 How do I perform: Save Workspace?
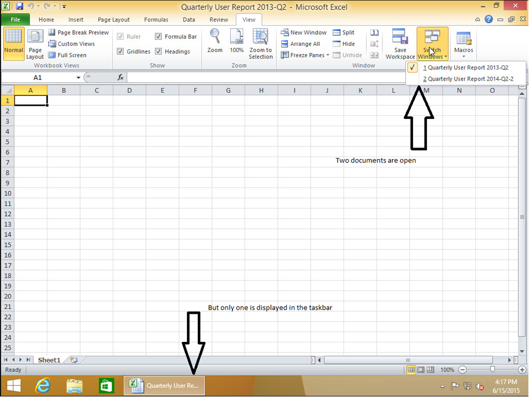click(400, 44)
